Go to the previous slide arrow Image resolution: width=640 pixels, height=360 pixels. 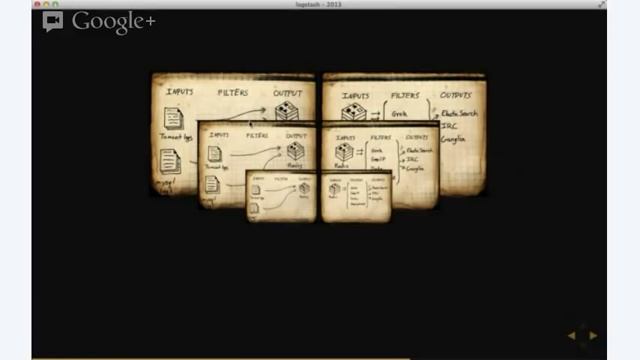[572, 336]
